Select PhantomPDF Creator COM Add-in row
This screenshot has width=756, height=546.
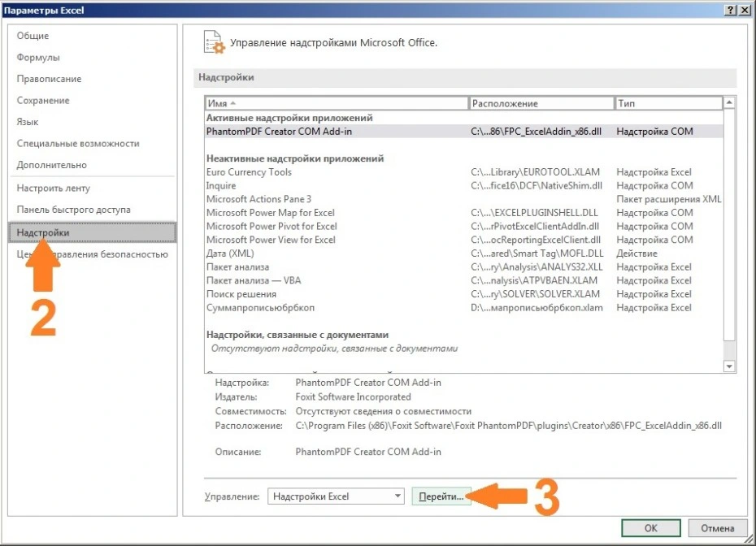(279, 131)
